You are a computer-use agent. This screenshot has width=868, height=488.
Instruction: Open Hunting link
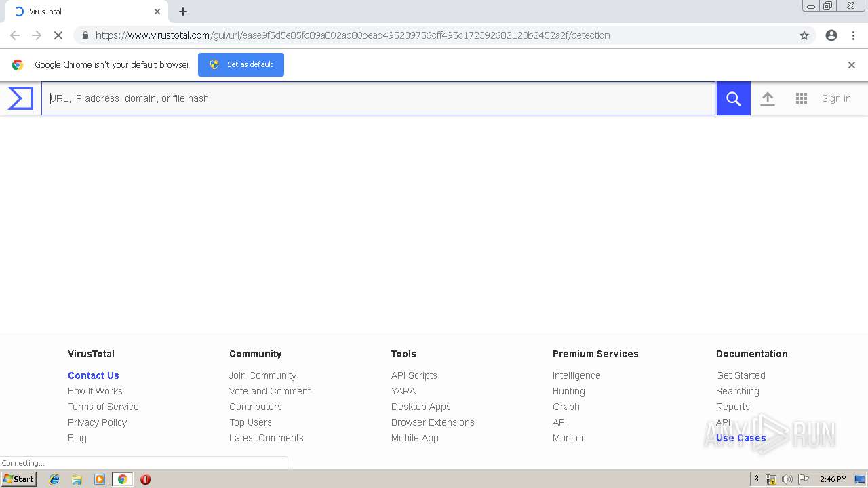coord(568,391)
